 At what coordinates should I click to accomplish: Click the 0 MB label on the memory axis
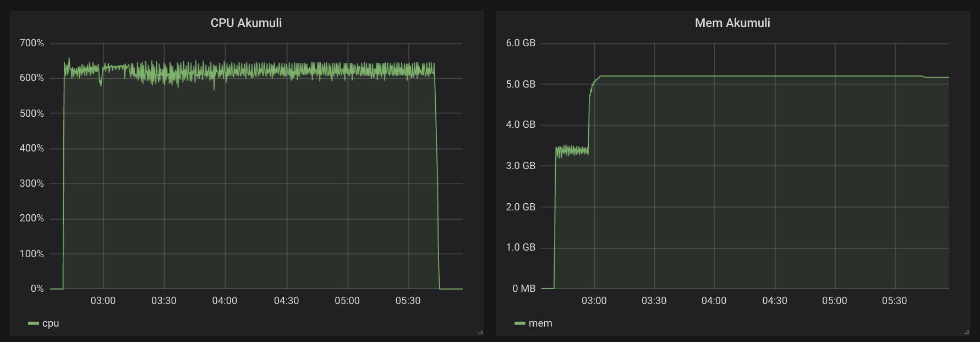[x=524, y=289]
